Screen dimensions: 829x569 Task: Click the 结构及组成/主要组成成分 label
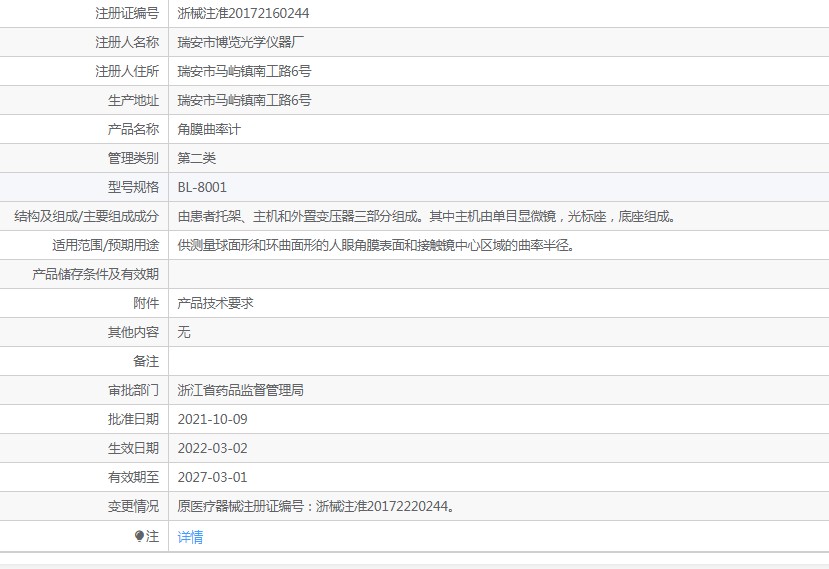pos(87,216)
